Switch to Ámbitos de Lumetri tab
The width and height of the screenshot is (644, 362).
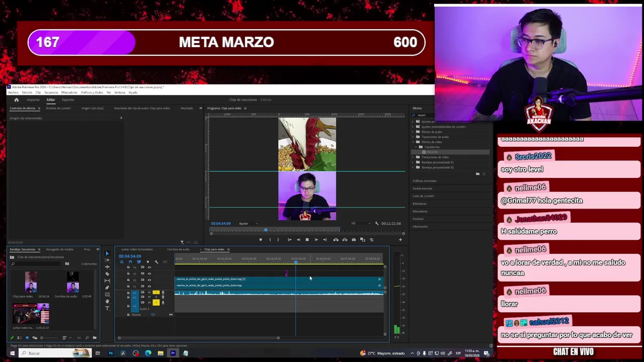pyautogui.click(x=58, y=108)
